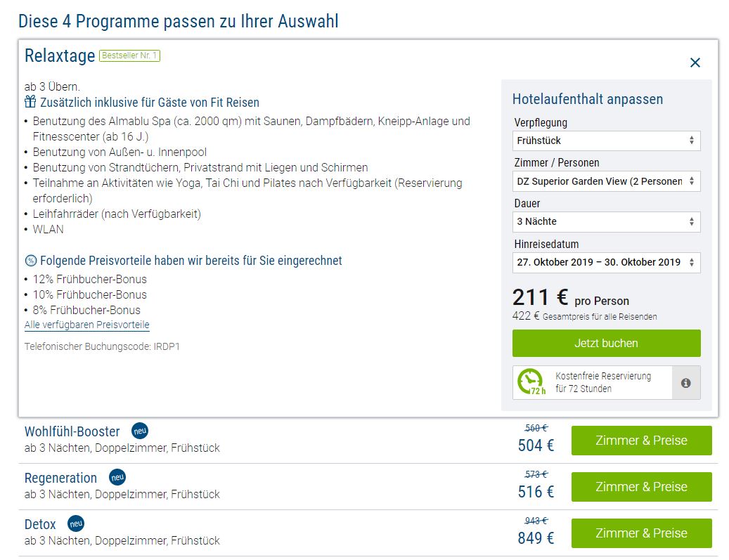This screenshot has width=729, height=560.
Task: Expand the Dauer dropdown showing 3 Nächte
Action: point(606,221)
